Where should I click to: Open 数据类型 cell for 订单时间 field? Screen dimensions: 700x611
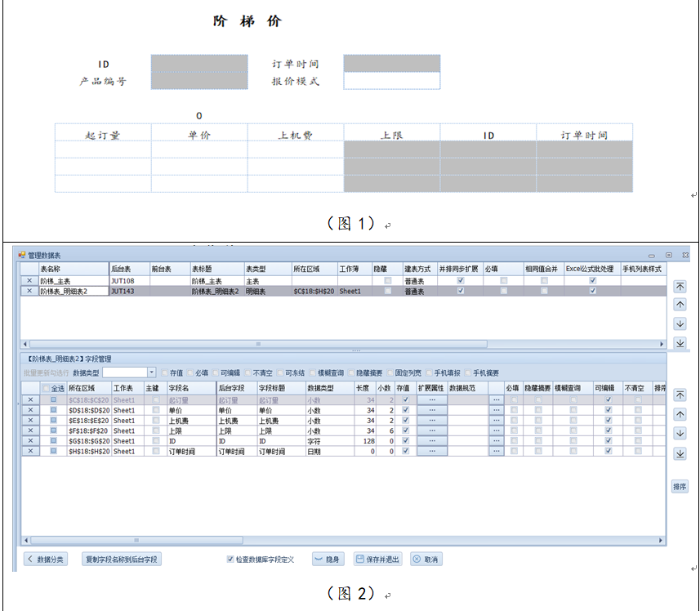[328, 451]
